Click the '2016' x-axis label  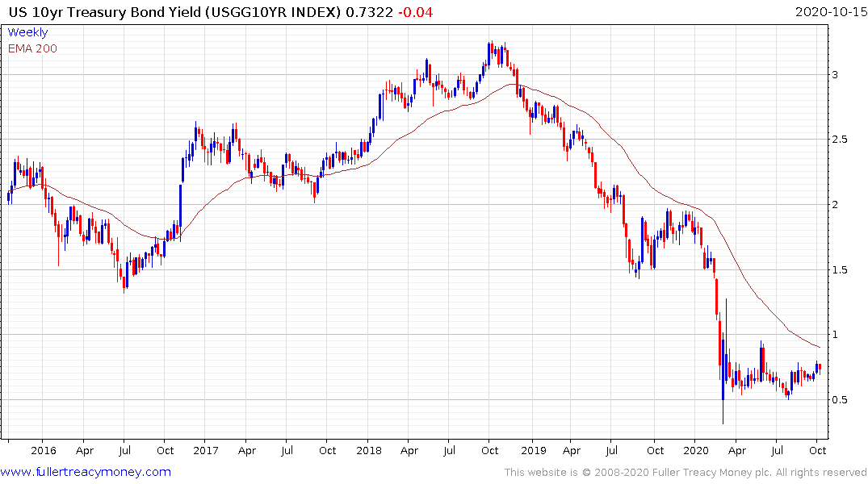[43, 450]
